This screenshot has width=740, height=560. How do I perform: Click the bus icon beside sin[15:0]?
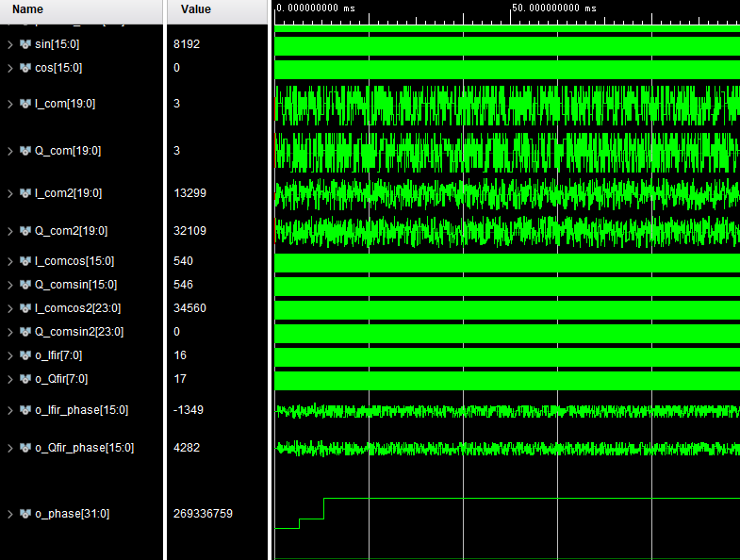[25, 44]
